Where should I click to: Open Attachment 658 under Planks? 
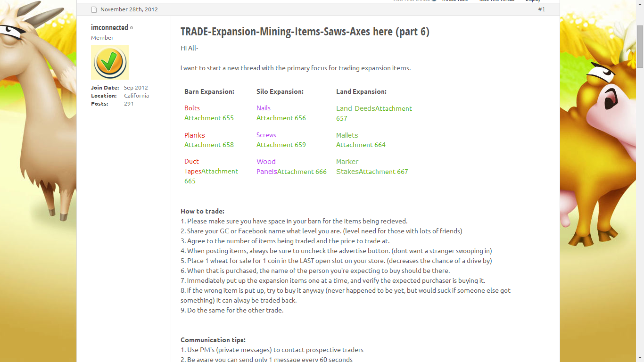tap(209, 145)
